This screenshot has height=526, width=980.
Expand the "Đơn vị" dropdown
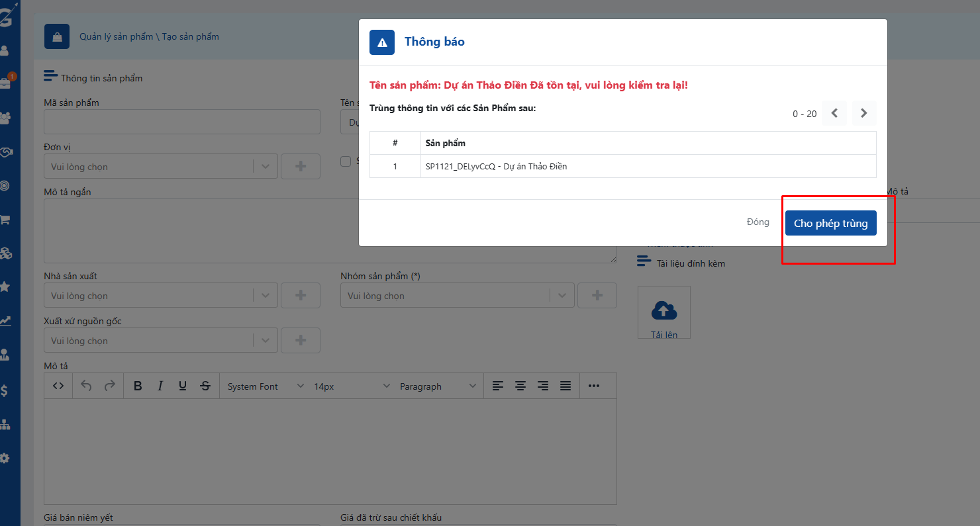pos(265,167)
